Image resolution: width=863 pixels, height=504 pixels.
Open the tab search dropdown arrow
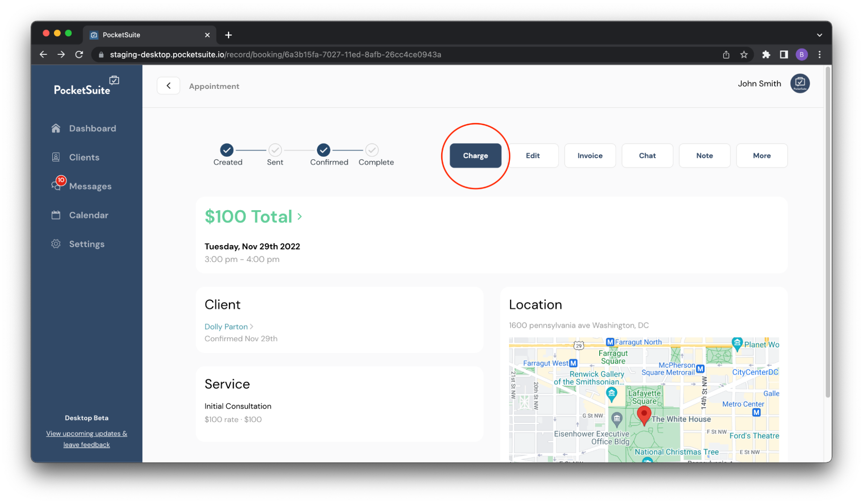pos(819,35)
